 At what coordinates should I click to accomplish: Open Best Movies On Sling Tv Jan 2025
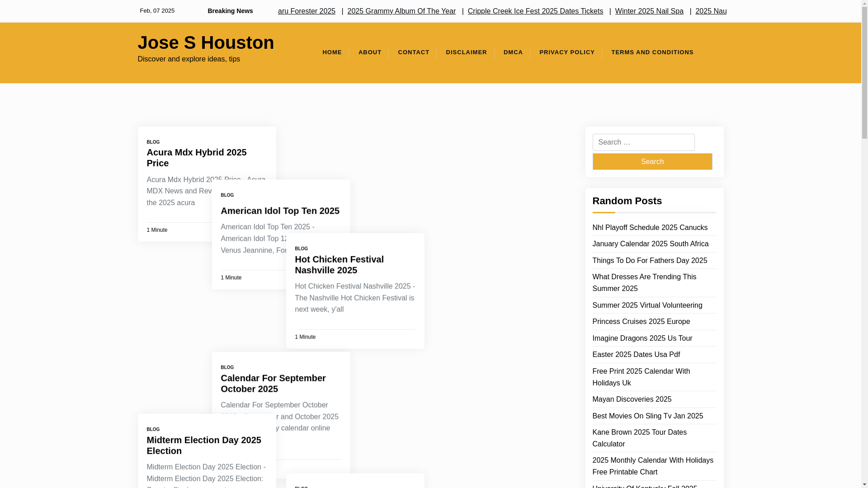click(647, 416)
